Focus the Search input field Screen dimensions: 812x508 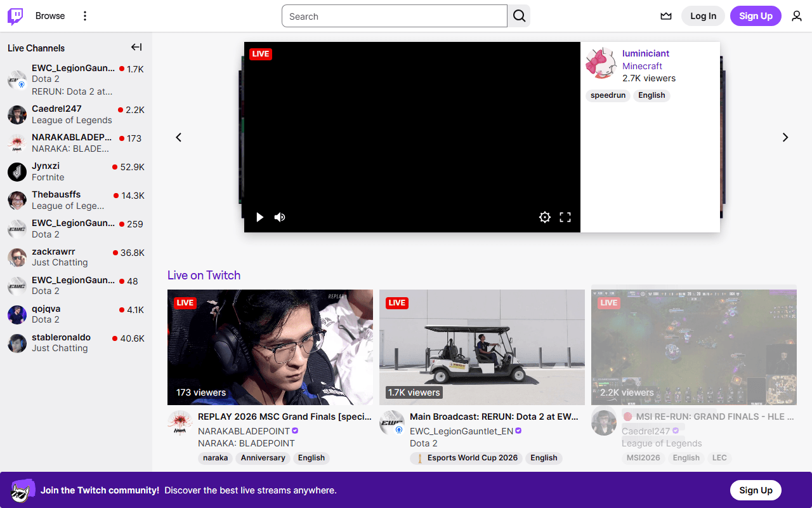tap(395, 17)
